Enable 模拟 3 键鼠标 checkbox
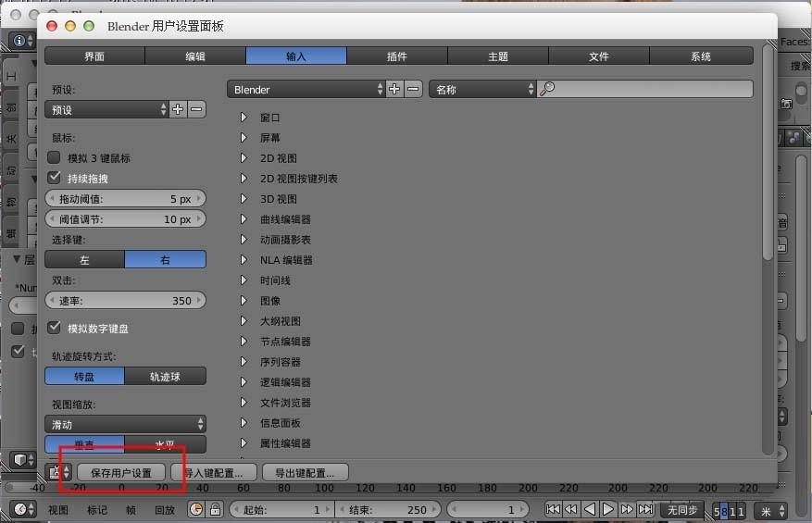Viewport: 812px width, 523px height. [x=54, y=157]
